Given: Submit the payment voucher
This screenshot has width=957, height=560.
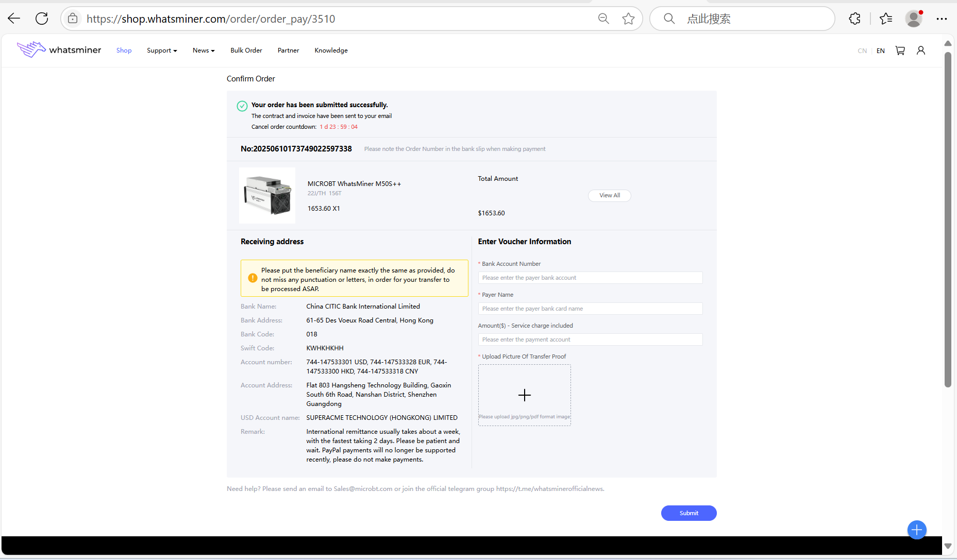Looking at the screenshot, I should point(689,513).
